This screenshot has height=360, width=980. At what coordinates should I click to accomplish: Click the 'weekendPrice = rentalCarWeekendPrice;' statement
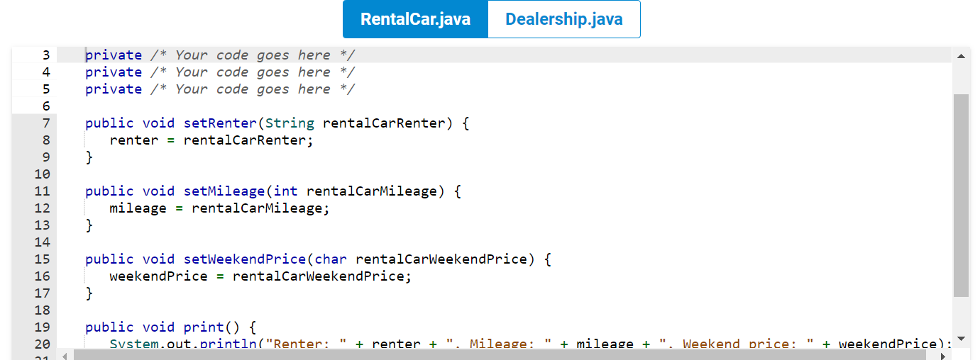[260, 276]
